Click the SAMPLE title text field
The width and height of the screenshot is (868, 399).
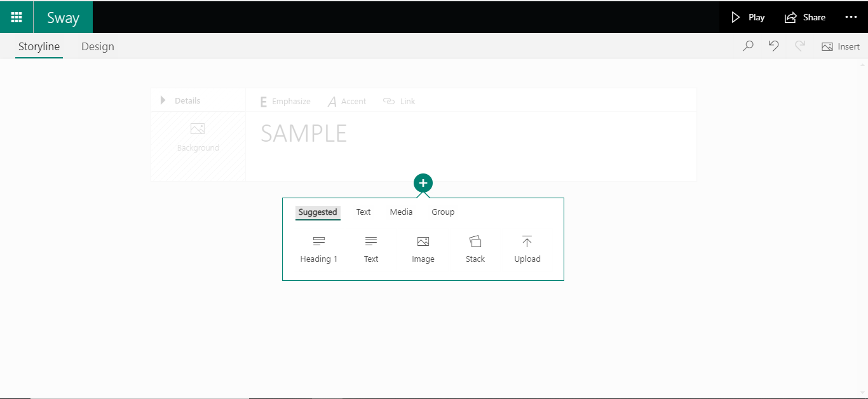304,133
